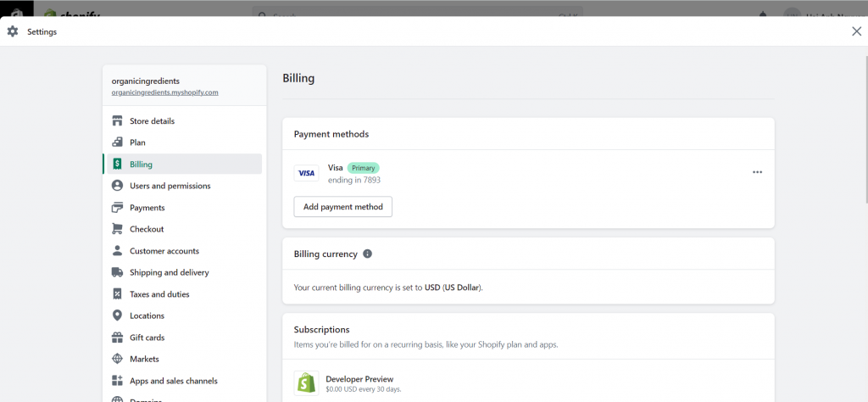Click the Shipping and delivery truck icon
This screenshot has height=402, width=868.
[117, 272]
